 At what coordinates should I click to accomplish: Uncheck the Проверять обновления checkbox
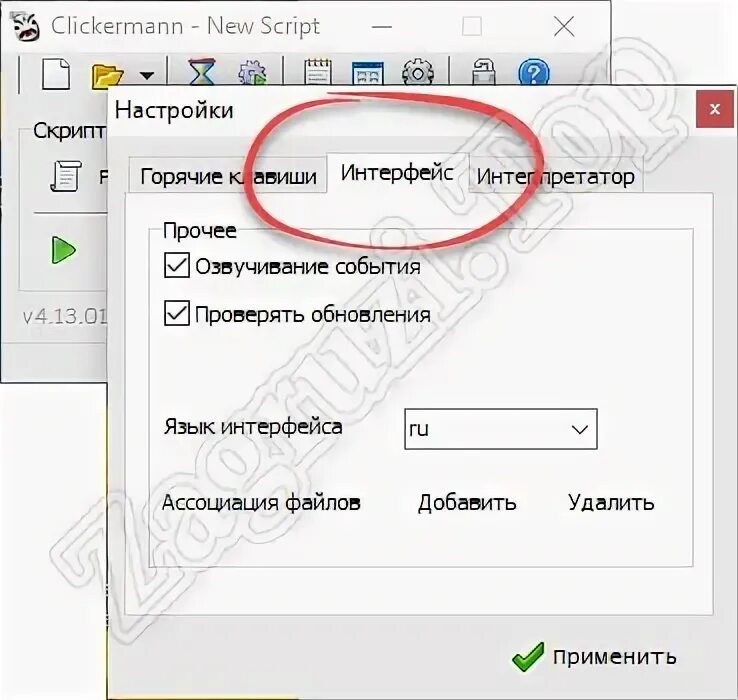176,314
